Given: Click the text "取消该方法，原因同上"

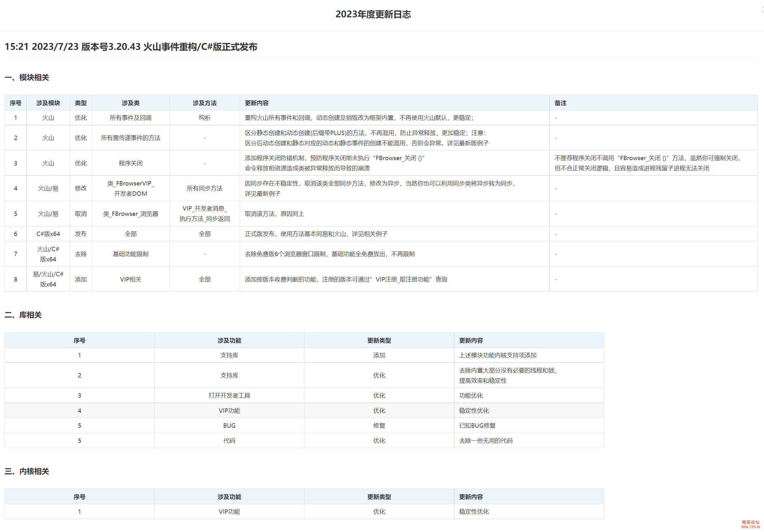Looking at the screenshot, I should pos(274,214).
